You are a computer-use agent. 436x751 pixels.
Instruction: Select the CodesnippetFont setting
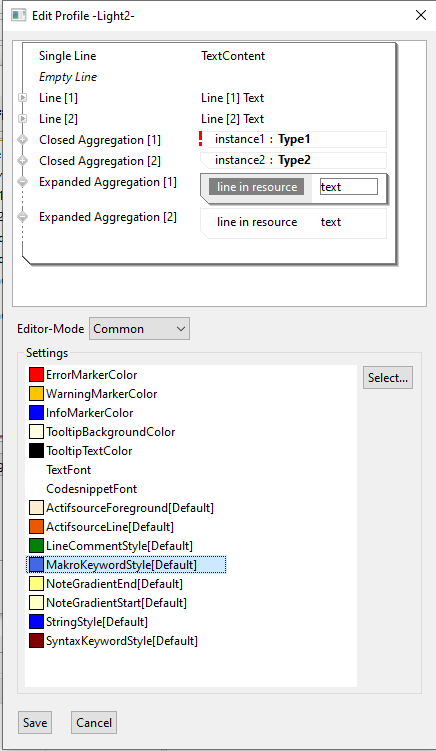(x=92, y=489)
